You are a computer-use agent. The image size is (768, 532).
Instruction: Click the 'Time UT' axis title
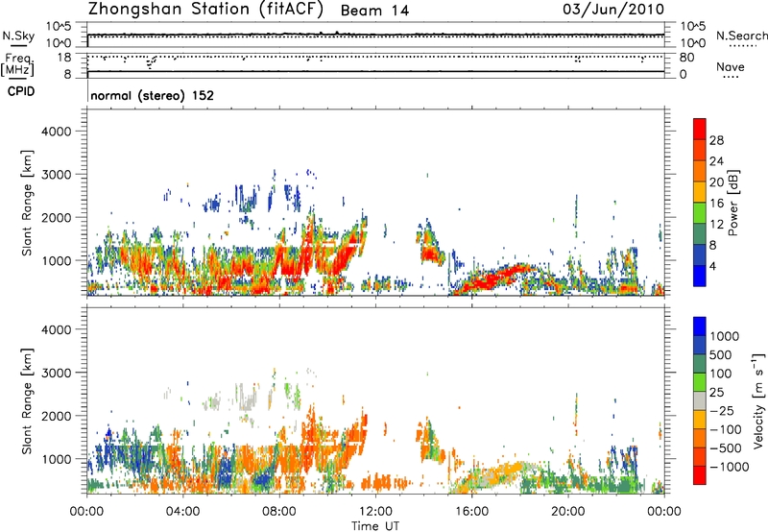point(375,526)
